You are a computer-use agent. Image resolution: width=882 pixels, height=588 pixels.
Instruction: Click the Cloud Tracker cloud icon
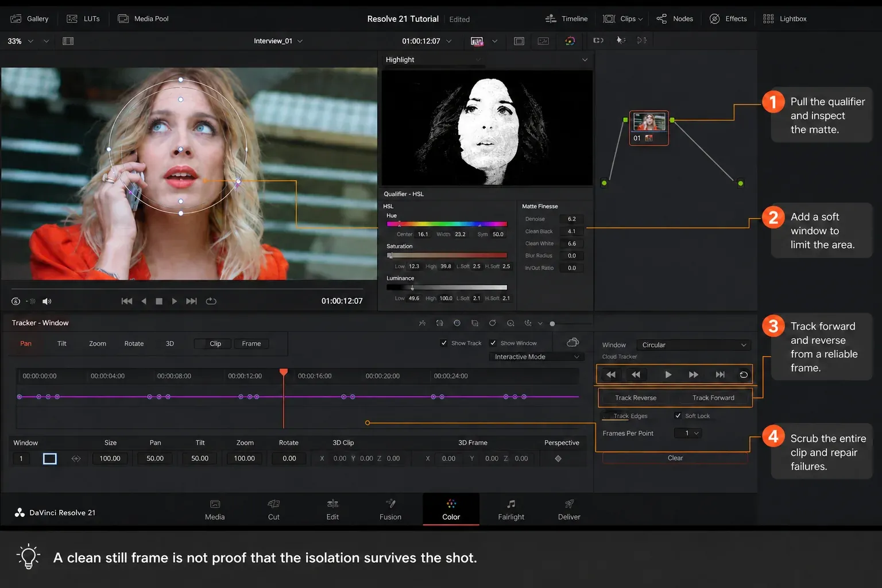click(x=572, y=342)
